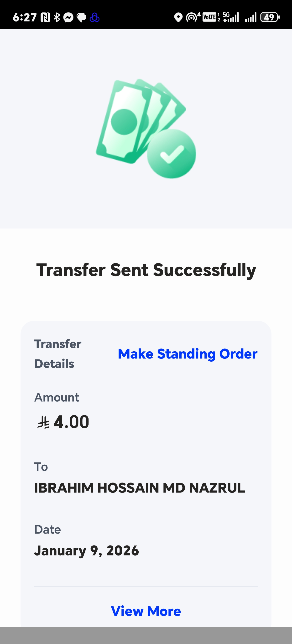Tap the Bluetooth status icon
Image resolution: width=292 pixels, height=644 pixels.
coord(57,17)
